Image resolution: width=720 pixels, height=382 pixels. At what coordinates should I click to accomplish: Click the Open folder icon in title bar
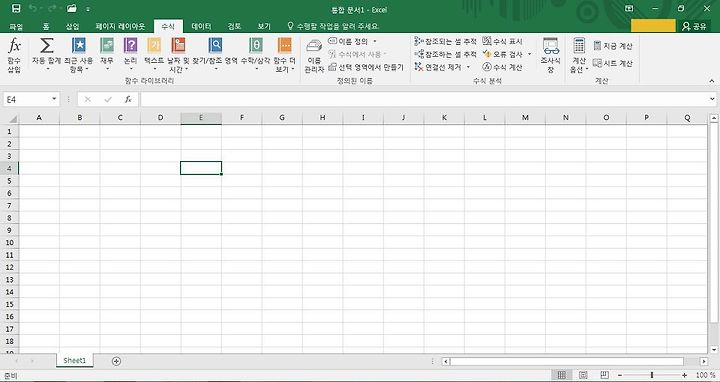click(71, 8)
